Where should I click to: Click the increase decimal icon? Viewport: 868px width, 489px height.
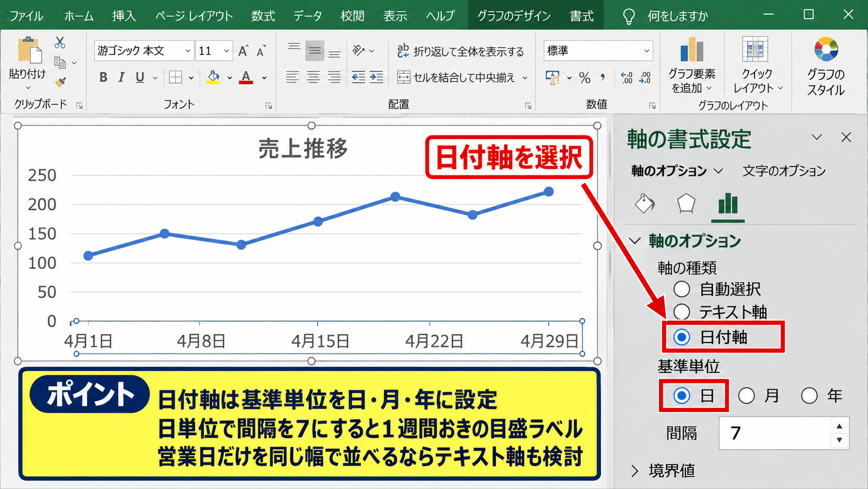coord(627,77)
